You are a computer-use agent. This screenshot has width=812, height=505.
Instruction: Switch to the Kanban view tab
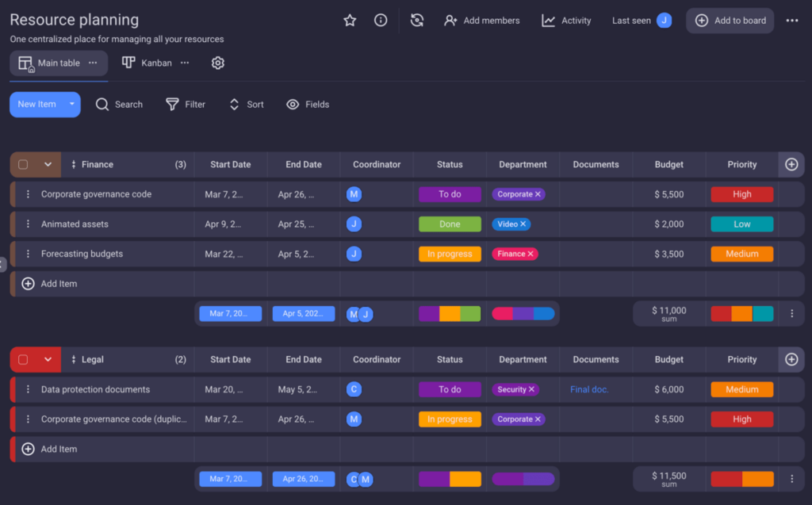(x=146, y=63)
